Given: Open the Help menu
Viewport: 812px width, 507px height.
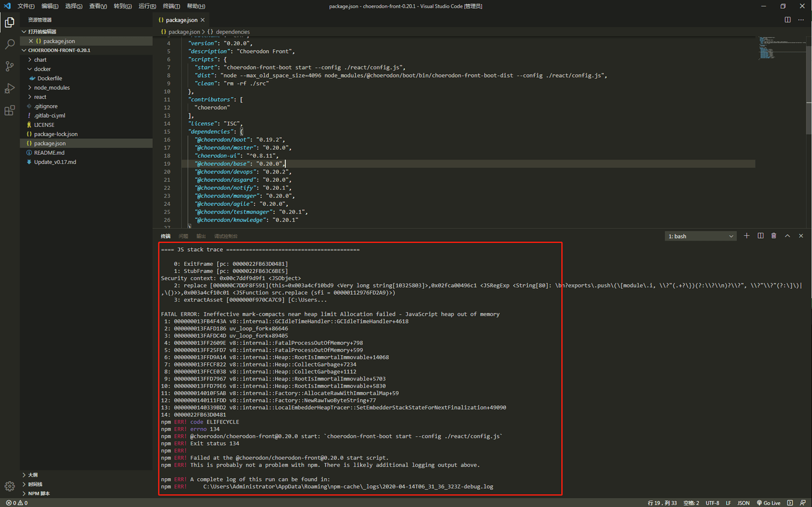Looking at the screenshot, I should tap(196, 6).
